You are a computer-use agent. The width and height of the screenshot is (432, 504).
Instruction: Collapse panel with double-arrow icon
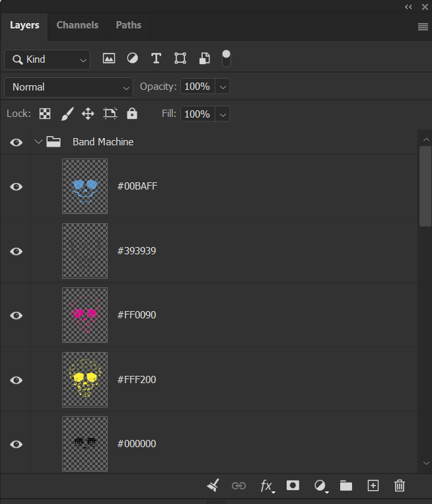(408, 7)
